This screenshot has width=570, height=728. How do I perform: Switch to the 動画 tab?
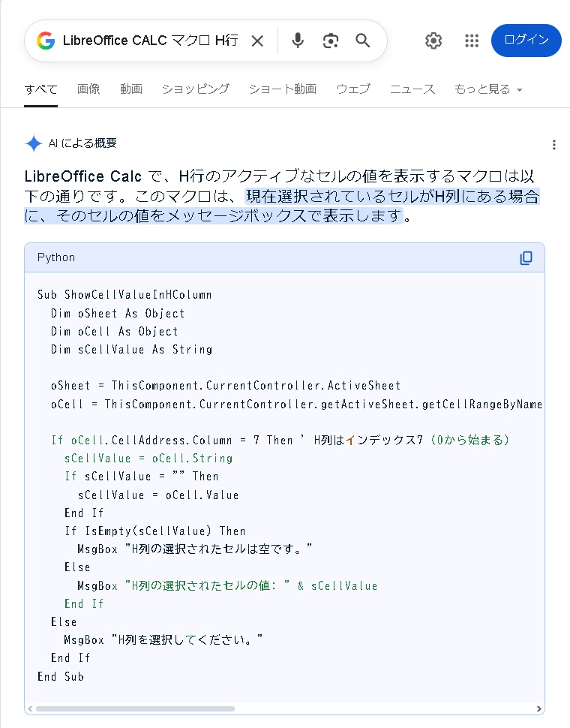[x=131, y=89]
